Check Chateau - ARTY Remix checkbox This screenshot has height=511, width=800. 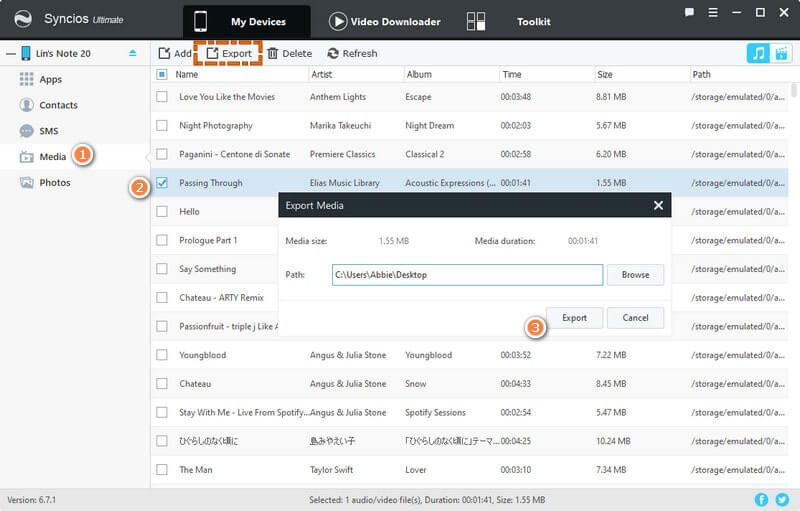(x=162, y=297)
